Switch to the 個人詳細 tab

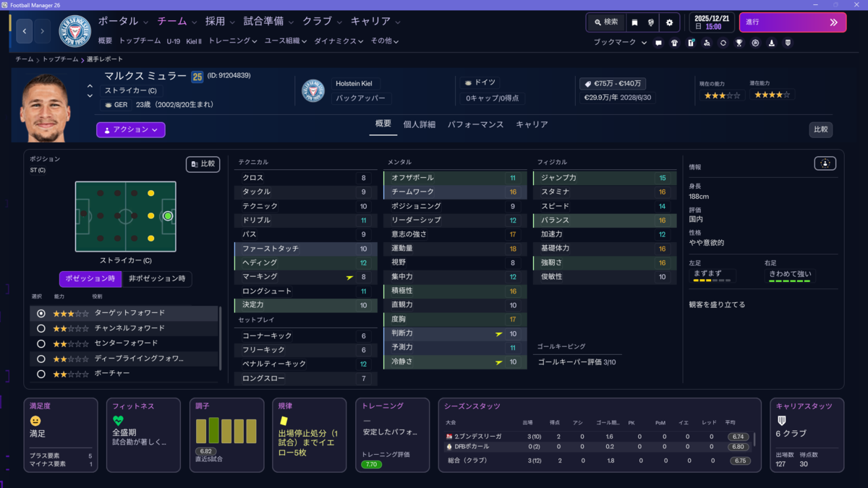[x=420, y=124]
